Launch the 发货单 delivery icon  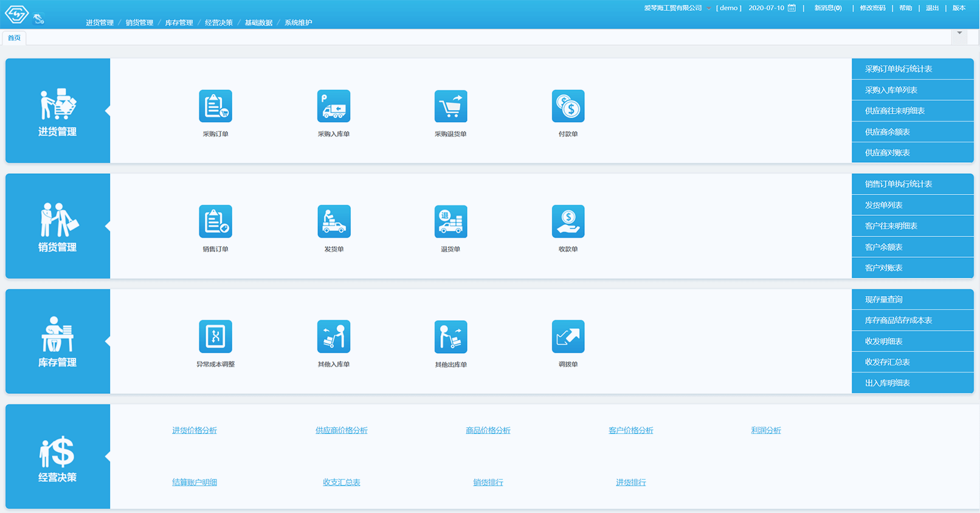(333, 221)
